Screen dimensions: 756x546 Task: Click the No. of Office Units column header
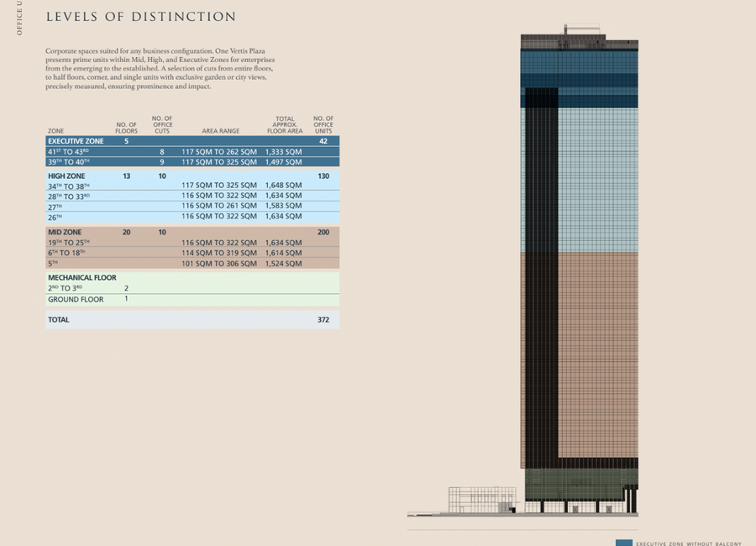click(323, 125)
